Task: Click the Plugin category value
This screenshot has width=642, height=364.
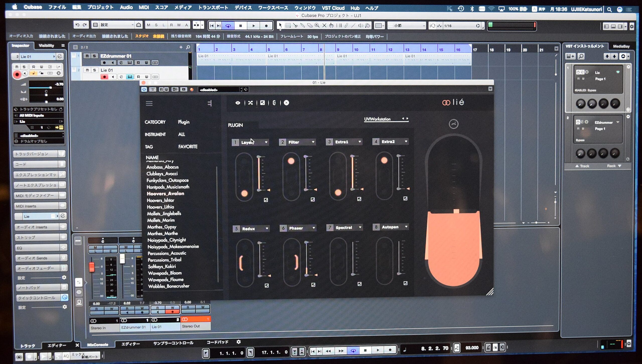Action: click(184, 122)
